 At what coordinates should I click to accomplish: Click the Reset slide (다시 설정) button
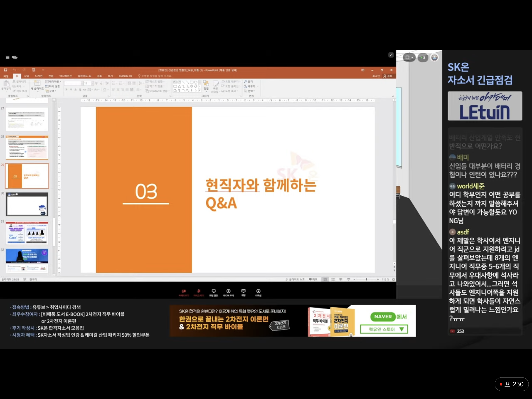coord(52,86)
